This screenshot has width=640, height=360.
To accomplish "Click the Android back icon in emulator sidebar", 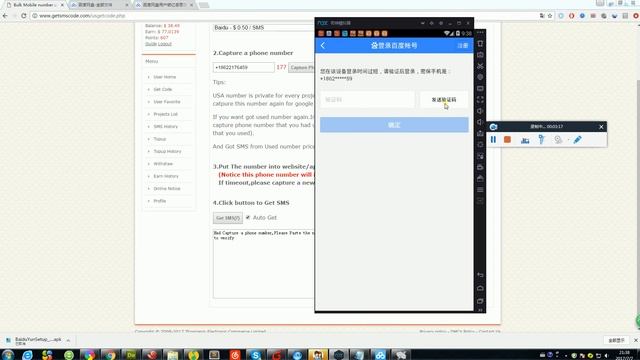I will click(x=480, y=275).
